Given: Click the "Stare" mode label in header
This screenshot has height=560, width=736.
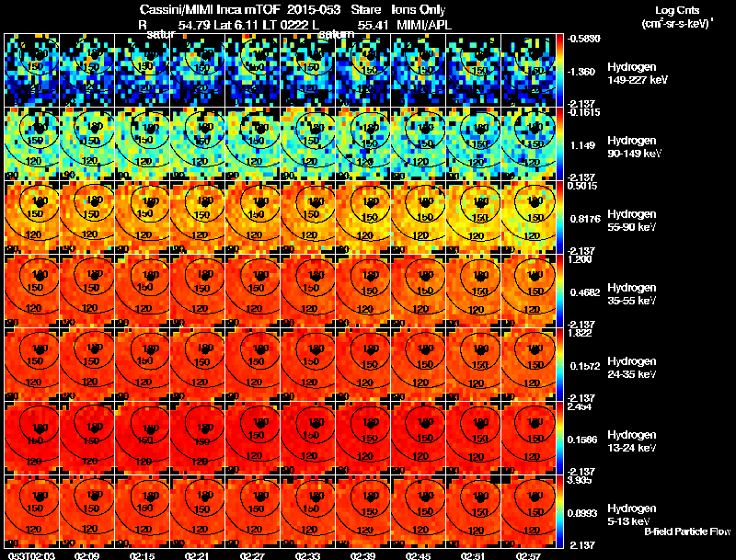Looking at the screenshot, I should (366, 10).
